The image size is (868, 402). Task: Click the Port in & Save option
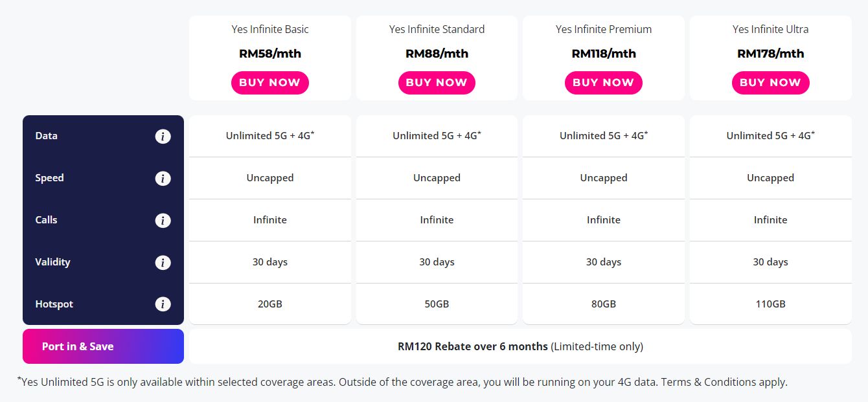(x=103, y=346)
